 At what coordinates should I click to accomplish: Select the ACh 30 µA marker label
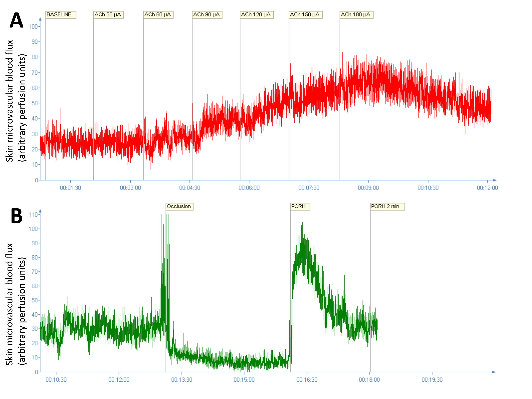[109, 15]
